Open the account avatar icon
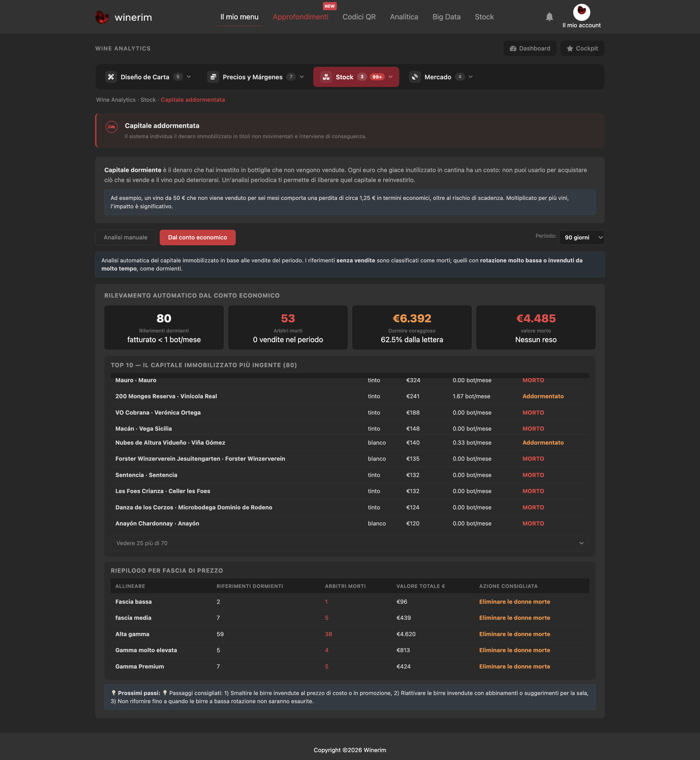Viewport: 700px width, 760px height. (581, 12)
